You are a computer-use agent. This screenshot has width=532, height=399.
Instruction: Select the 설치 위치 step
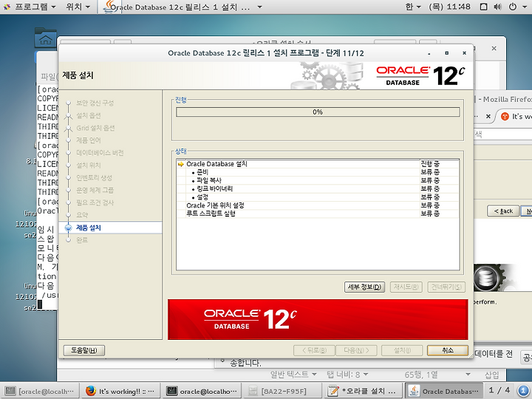[89, 166]
